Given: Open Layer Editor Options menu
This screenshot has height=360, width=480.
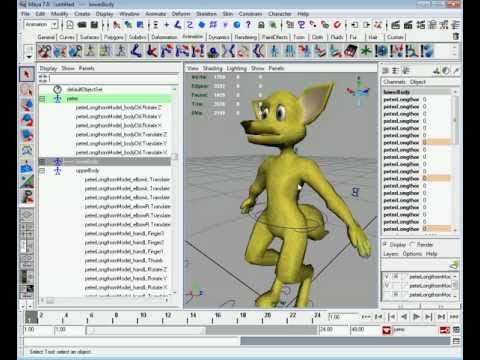Looking at the screenshot, I should click(412, 254).
